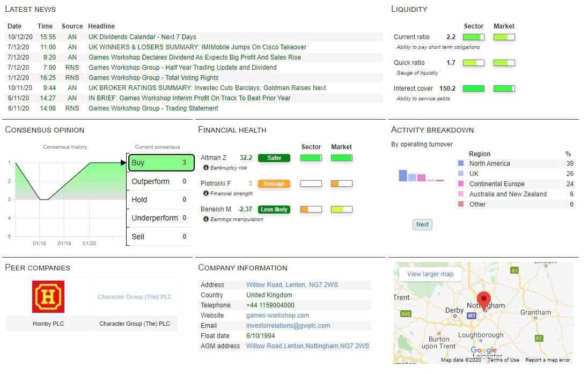Screen dimensions: 588x374
Task: Select the Outperform consensus row
Action: (x=159, y=181)
